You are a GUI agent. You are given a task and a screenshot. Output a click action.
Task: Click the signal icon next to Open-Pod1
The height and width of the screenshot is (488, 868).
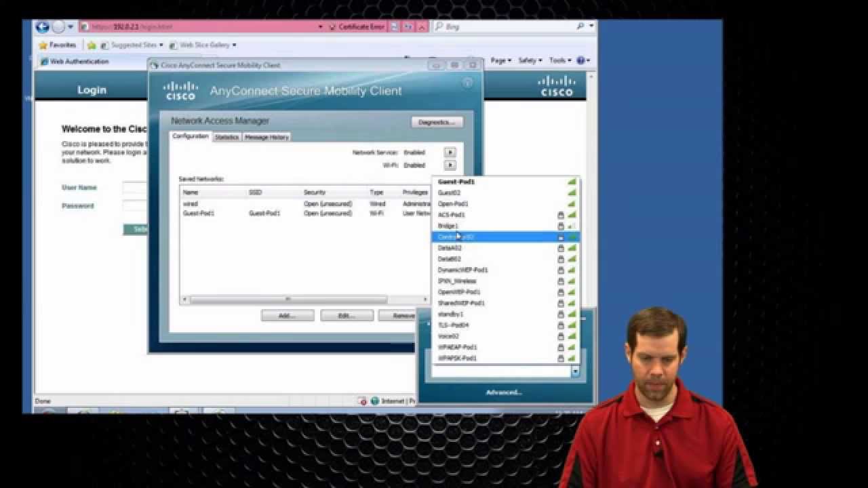click(x=572, y=203)
